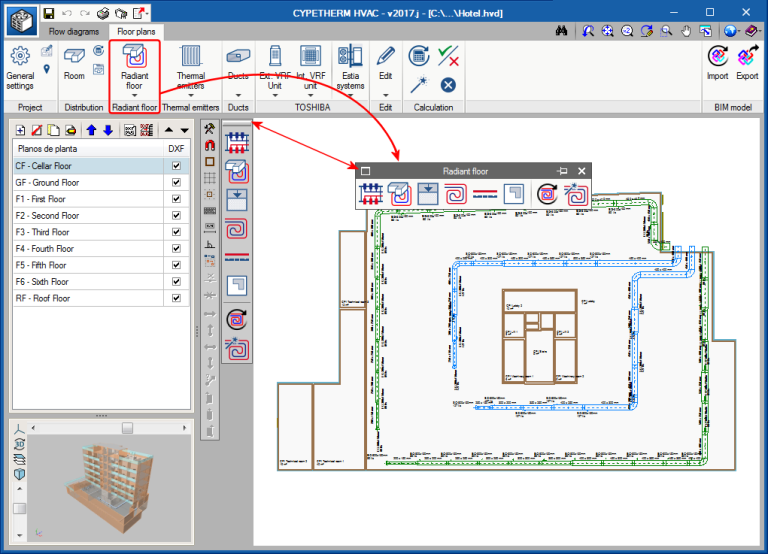The width and height of the screenshot is (768, 554).
Task: Expand the Edit dropdown arrow
Action: click(x=385, y=96)
